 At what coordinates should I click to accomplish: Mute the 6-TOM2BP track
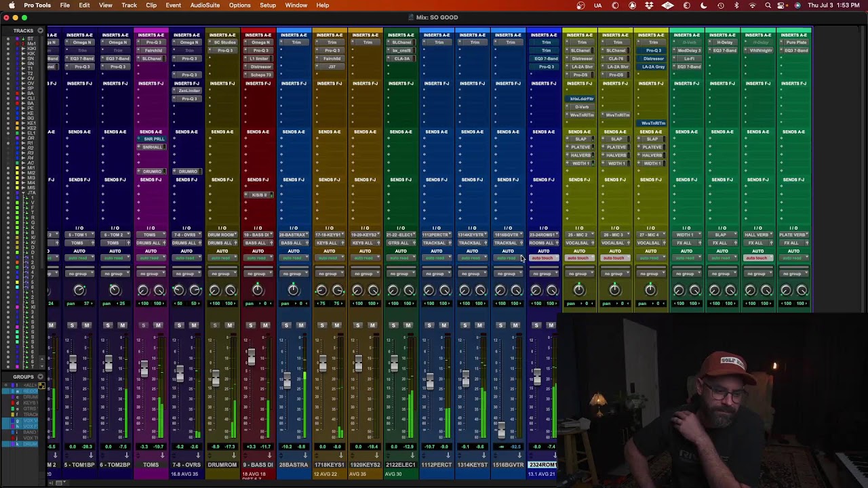(x=122, y=325)
